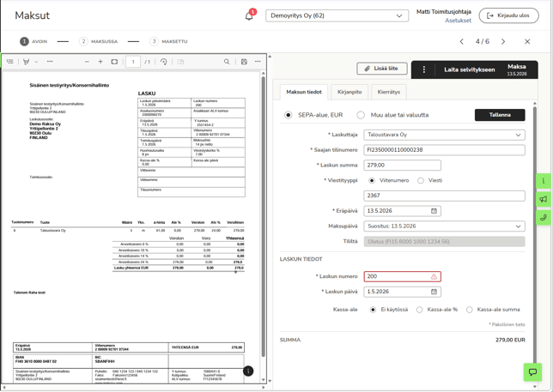Click the Eräpäivä date field
The width and height of the screenshot is (553, 392).
pos(402,211)
